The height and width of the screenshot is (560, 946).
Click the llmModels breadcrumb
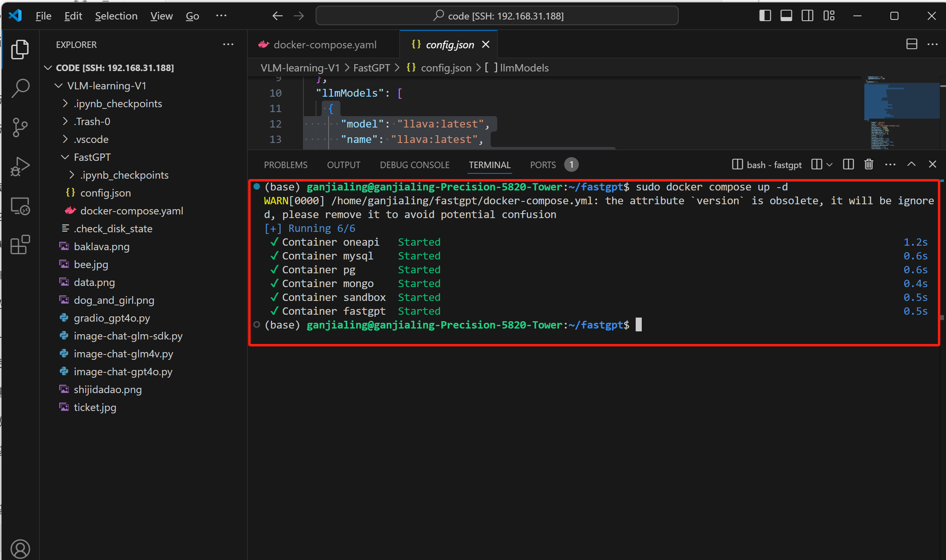click(x=517, y=68)
